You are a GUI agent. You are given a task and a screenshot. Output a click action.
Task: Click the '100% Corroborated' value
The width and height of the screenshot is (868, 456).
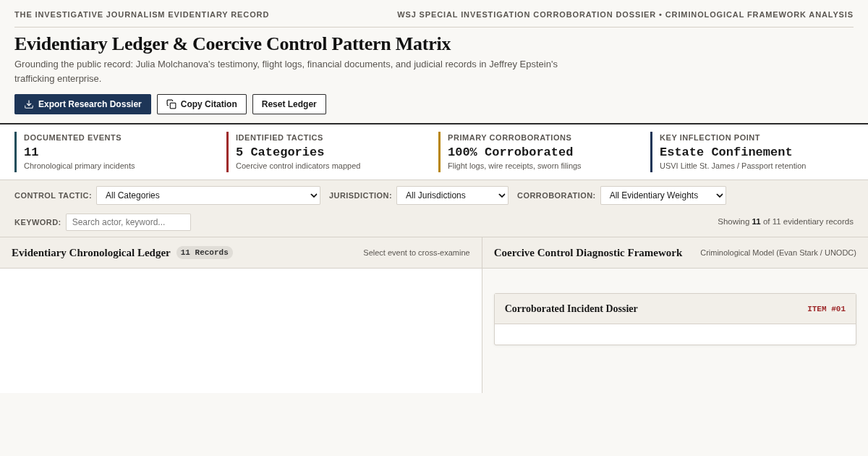coord(510,152)
